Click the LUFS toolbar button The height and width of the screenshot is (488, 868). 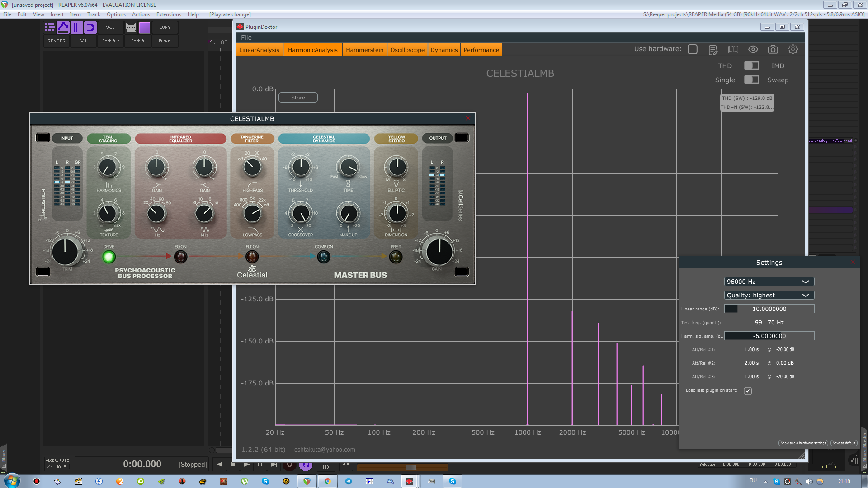[165, 28]
